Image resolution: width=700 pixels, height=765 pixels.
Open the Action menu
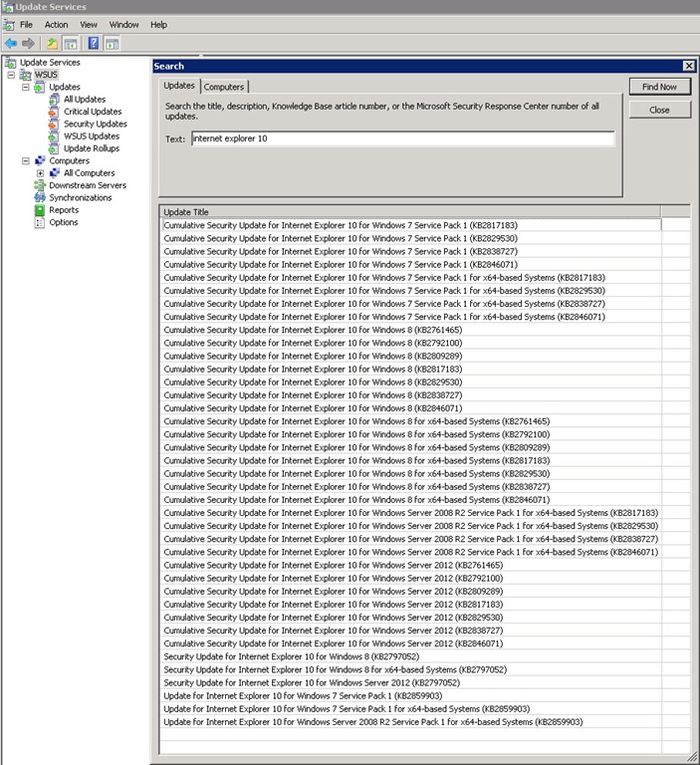[56, 25]
